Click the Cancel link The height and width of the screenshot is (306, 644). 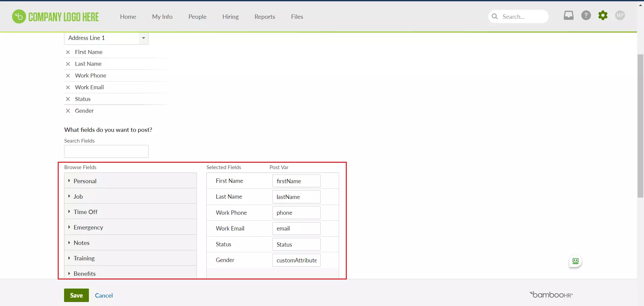[104, 295]
